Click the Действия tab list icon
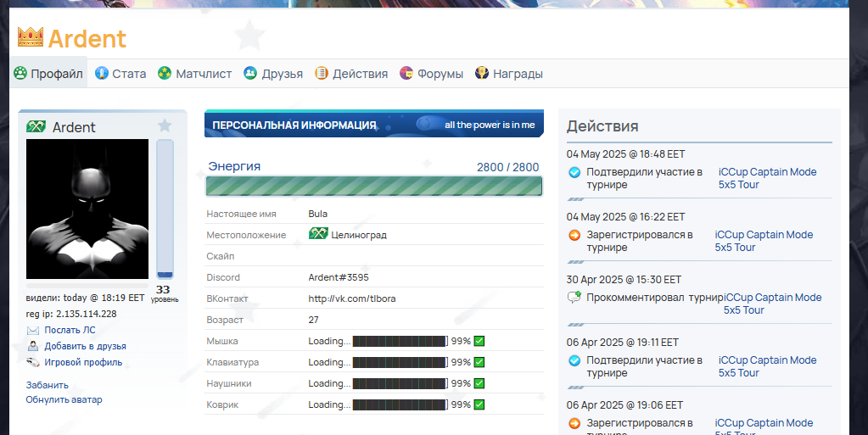 (x=322, y=73)
